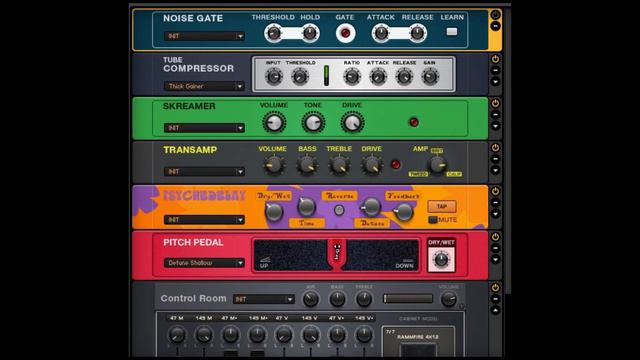Minimize the Control Room module
Viewport: 640px width, 360px height.
pos(495,299)
